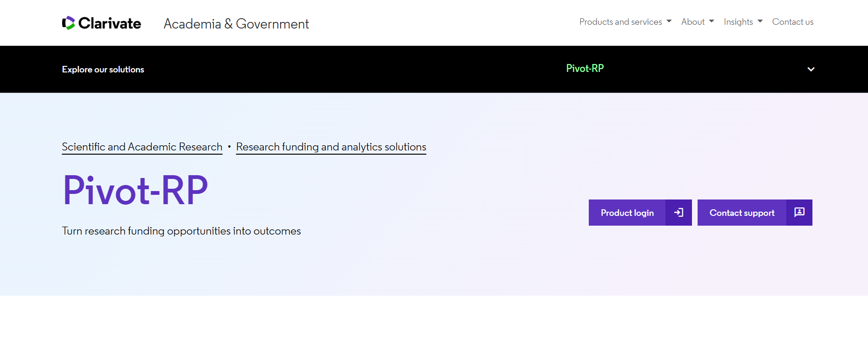Screen dimensions: 868x349
Task: Open the Insights menu
Action: (x=743, y=22)
